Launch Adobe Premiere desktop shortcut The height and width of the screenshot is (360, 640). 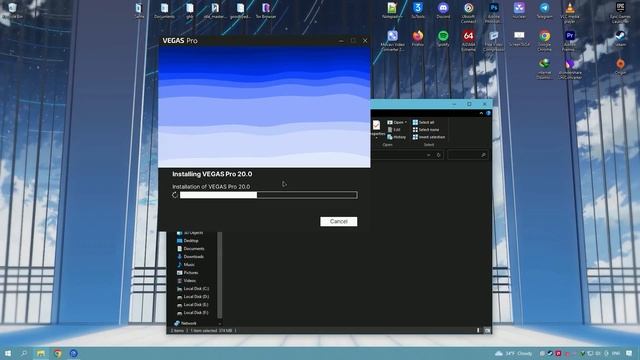(569, 40)
